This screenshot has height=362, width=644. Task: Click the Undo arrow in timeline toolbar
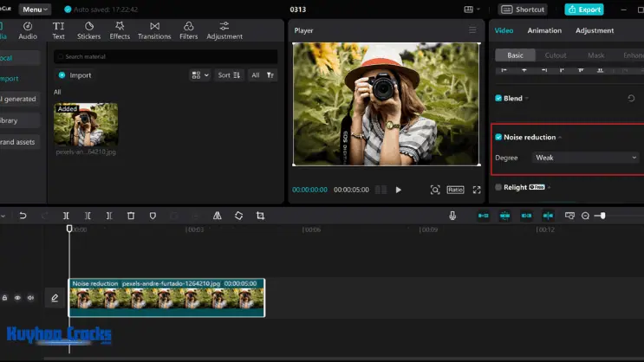pos(23,216)
